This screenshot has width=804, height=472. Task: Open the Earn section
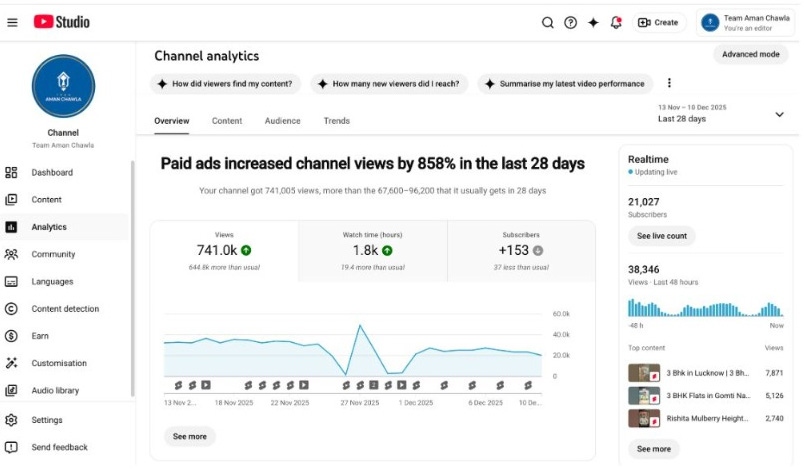39,336
